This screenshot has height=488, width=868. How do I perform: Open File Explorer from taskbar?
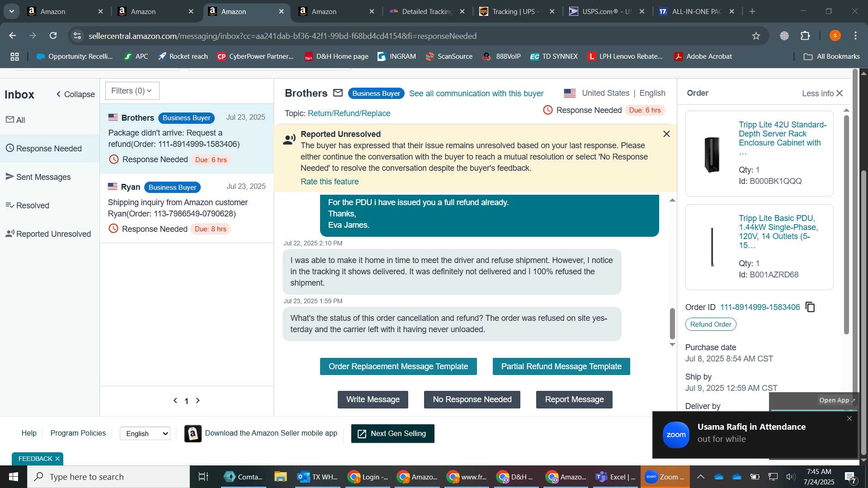click(x=280, y=477)
